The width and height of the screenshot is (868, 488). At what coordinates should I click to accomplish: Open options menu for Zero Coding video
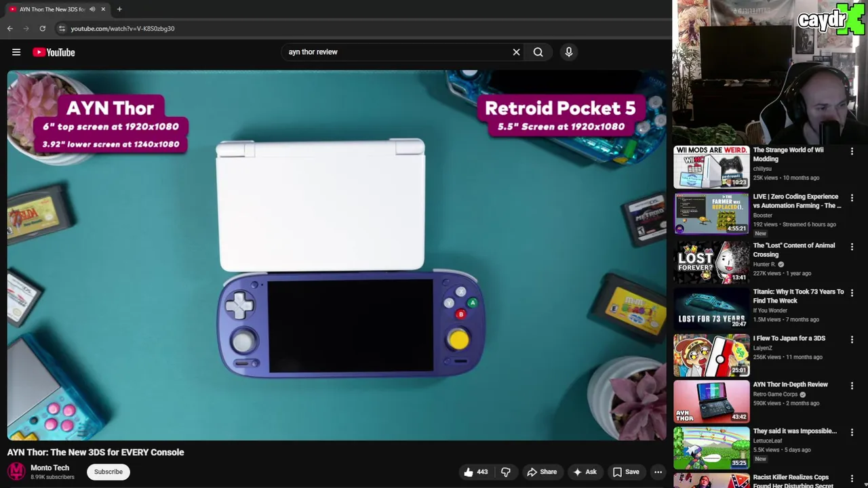(x=852, y=198)
